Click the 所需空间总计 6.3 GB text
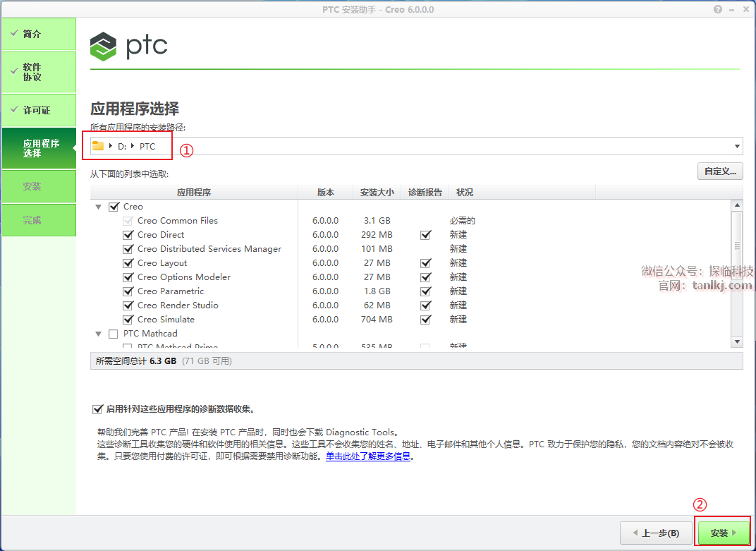 (136, 361)
